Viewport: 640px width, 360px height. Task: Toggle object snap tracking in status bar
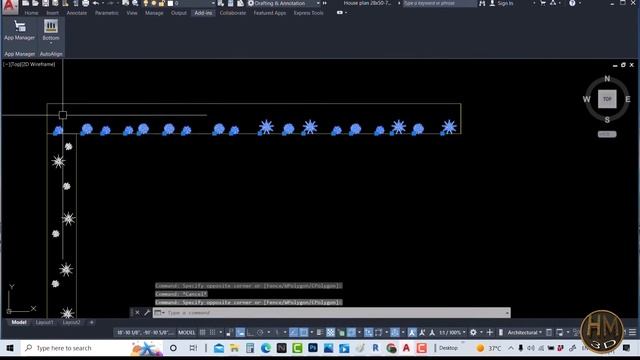coord(293,333)
